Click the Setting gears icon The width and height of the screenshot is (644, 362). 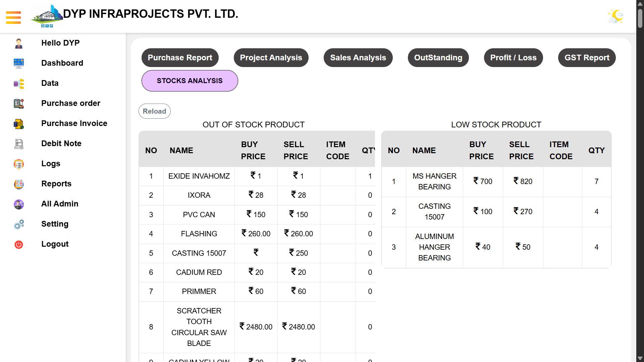[x=19, y=224]
